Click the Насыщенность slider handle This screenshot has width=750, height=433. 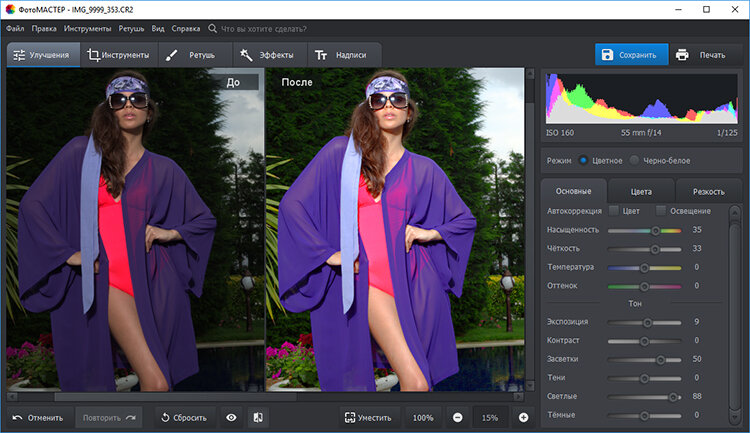coord(655,230)
